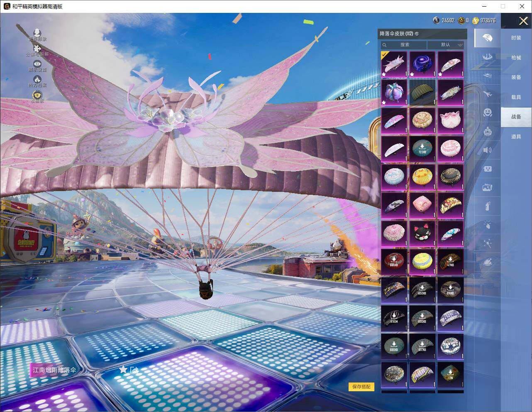
Task: Switch to the 道具 tab
Action: (x=516, y=137)
